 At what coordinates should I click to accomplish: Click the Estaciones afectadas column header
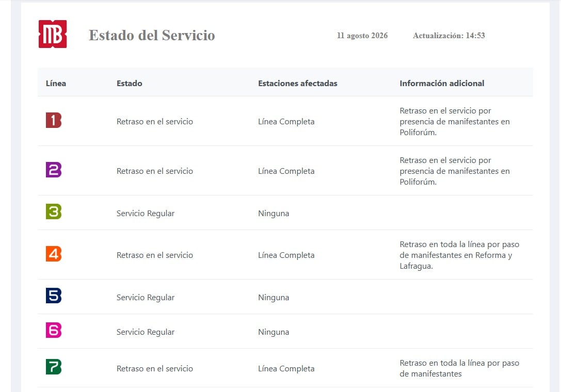298,84
